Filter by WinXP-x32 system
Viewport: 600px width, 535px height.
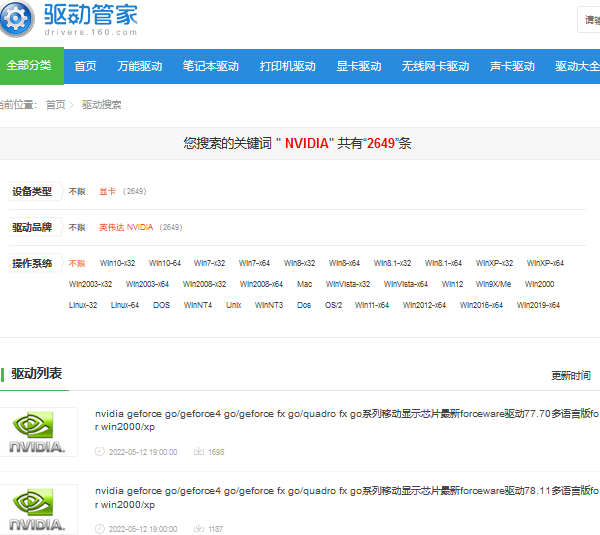pyautogui.click(x=494, y=263)
